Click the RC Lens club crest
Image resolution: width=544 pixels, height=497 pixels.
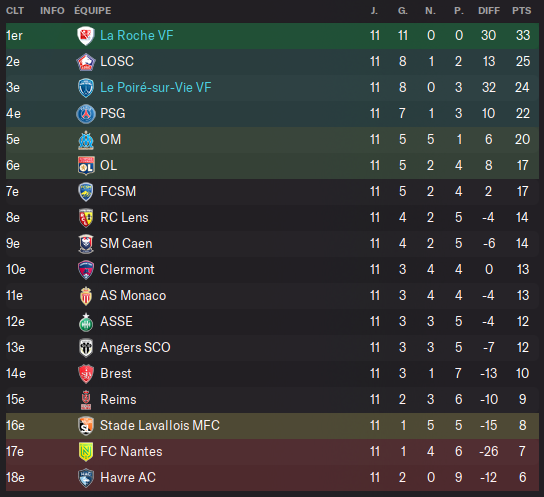click(86, 218)
